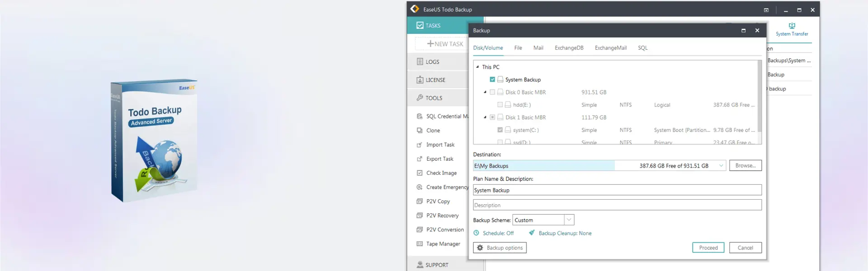Click the Check Image icon
868x271 pixels.
tap(420, 173)
